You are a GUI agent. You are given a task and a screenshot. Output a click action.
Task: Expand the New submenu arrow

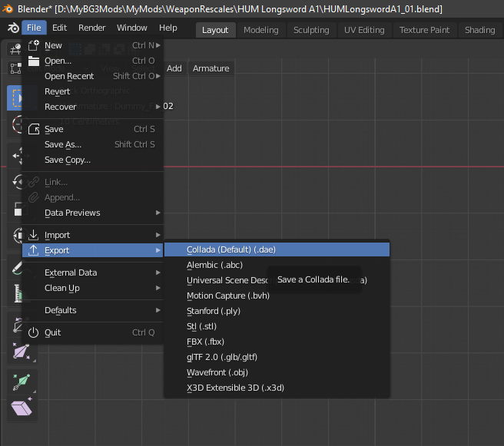(158, 45)
